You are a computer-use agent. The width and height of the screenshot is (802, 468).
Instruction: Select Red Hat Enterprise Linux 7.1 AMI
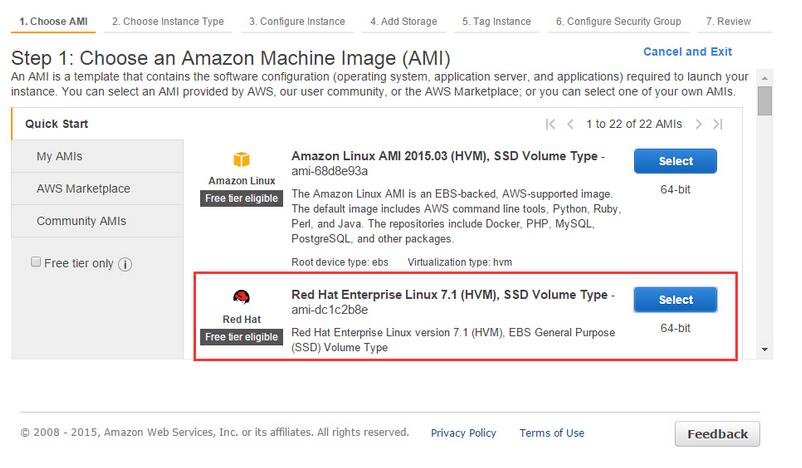(675, 300)
